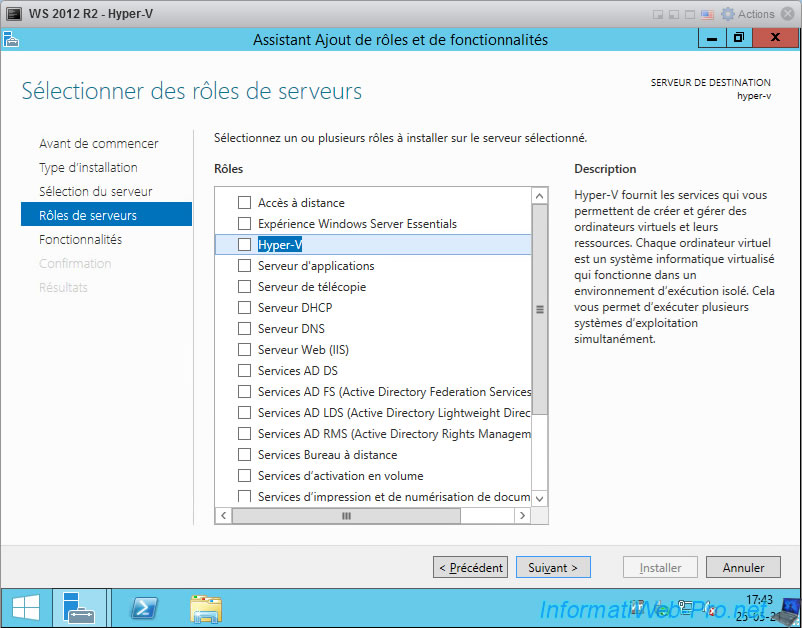Click the flag keyboard layout icon
The width and height of the screenshot is (802, 628).
pyautogui.click(x=707, y=15)
